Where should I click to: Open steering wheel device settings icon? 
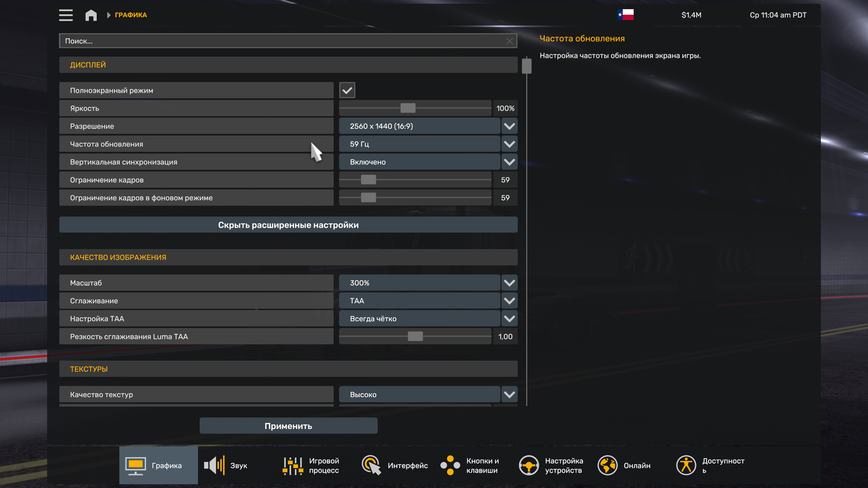point(529,465)
